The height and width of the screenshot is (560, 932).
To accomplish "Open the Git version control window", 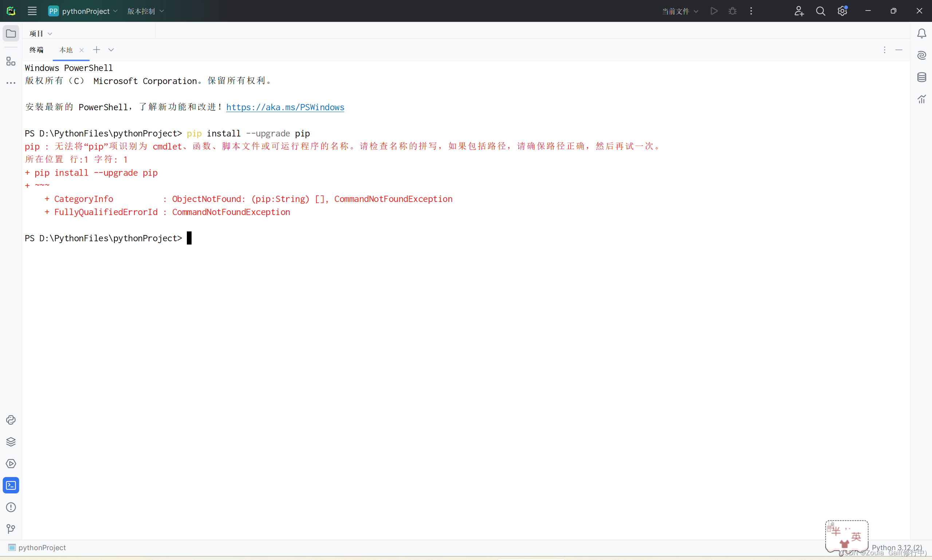I will click(x=11, y=529).
